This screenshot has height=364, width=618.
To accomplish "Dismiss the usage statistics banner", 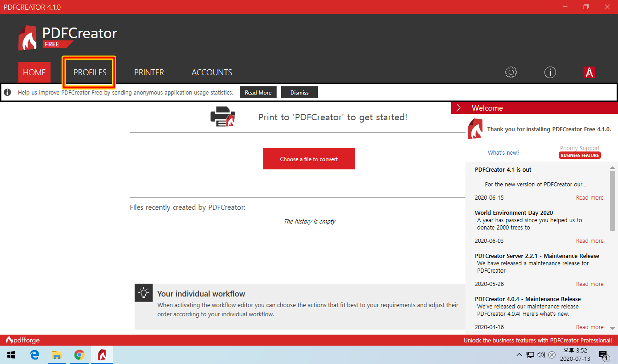I will (x=300, y=92).
